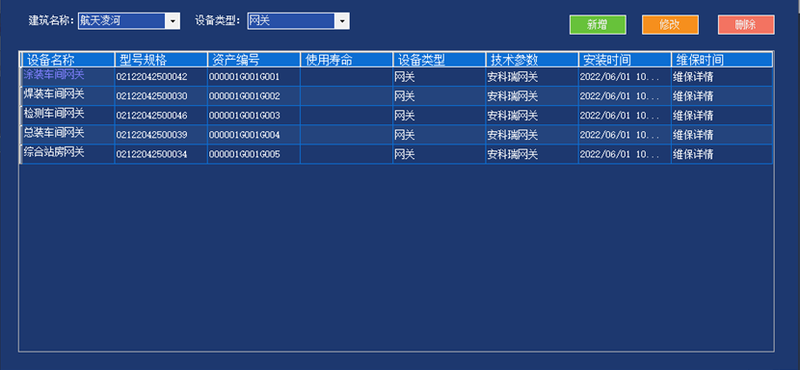Viewport: 800px width, 370px height.
Task: Expand the 设备类型 dropdown arrow
Action: (342, 21)
